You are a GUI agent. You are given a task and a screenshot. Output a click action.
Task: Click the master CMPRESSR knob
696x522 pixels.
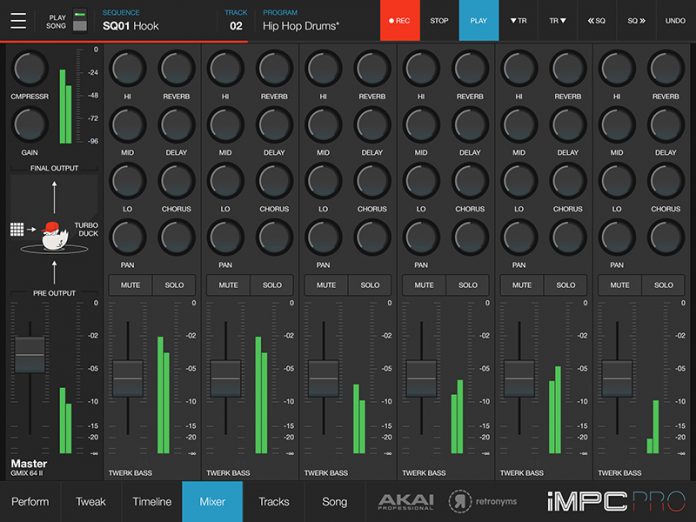(x=30, y=68)
